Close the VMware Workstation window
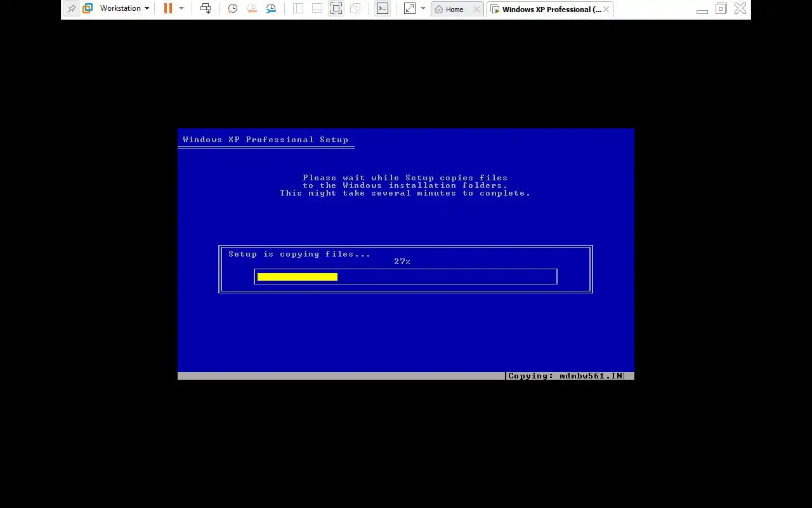 740,9
